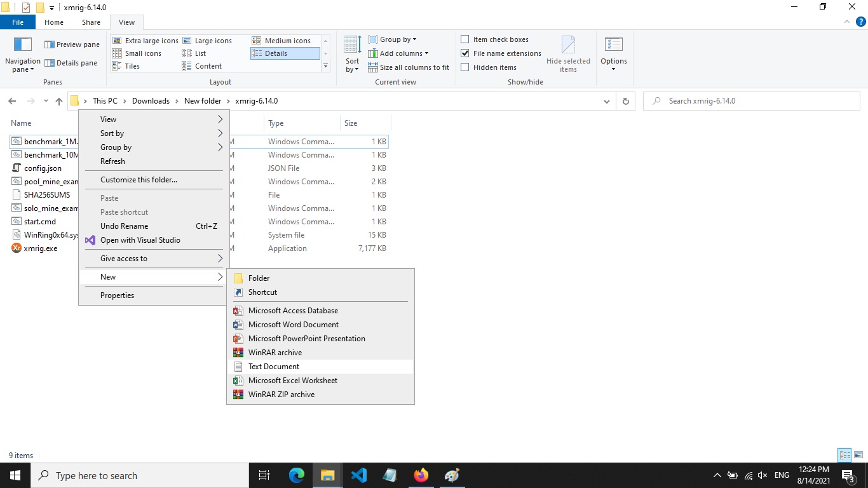868x488 pixels.
Task: Choose the Content layout
Action: pos(202,66)
